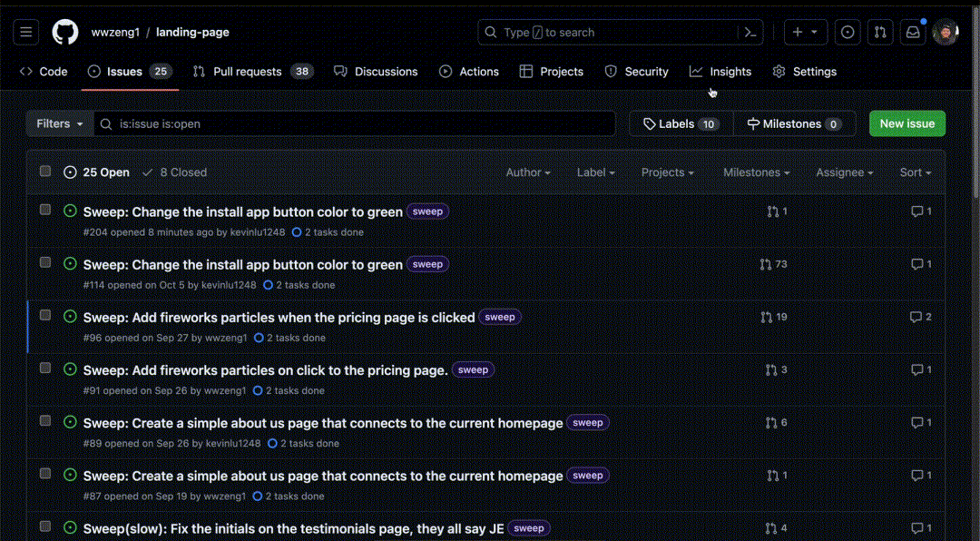
Task: Open issue #91 fireworks particles on click
Action: (x=266, y=370)
